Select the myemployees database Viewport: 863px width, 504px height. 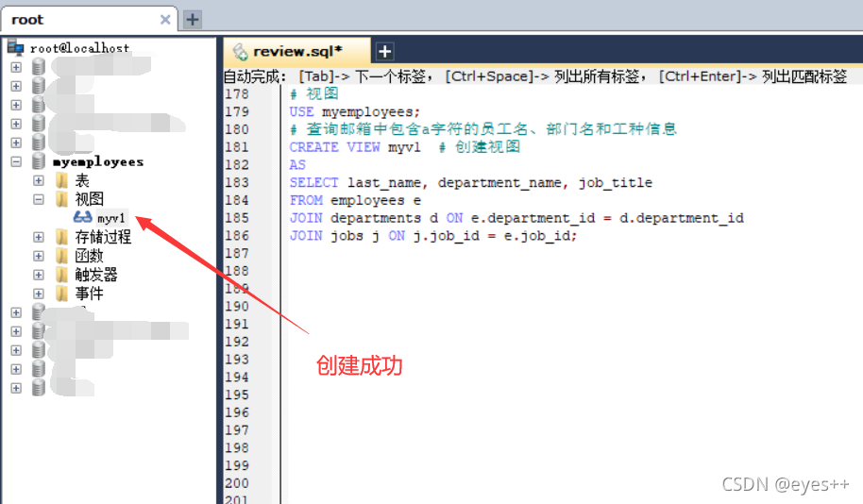click(98, 161)
